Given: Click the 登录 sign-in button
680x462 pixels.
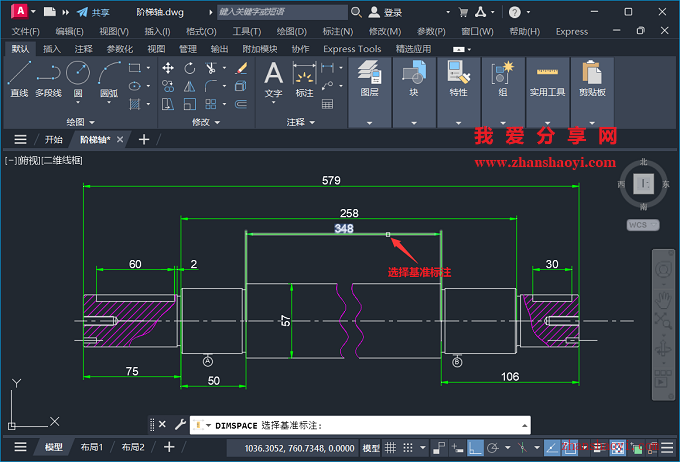Looking at the screenshot, I should click(386, 13).
